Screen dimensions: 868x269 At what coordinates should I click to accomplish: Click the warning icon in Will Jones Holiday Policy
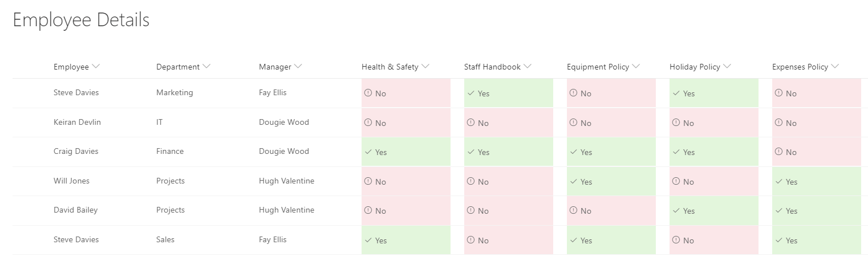(x=676, y=182)
